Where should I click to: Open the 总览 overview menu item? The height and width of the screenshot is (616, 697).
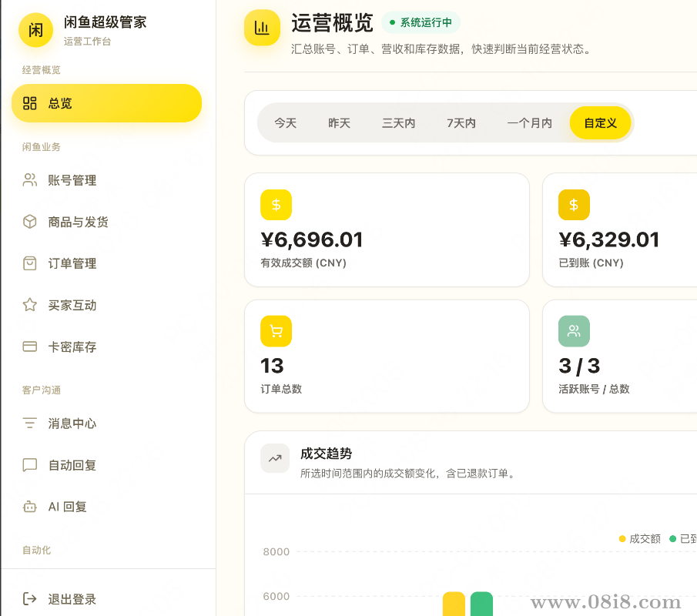[107, 103]
